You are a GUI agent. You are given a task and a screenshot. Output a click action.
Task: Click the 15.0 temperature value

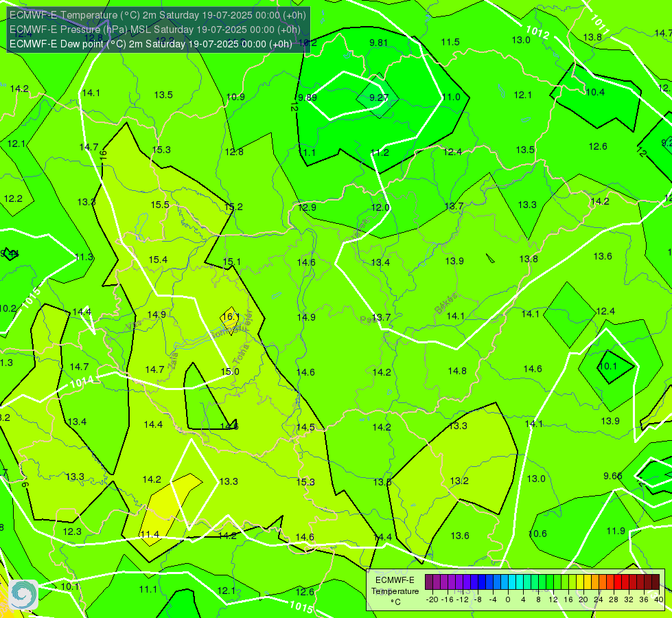coord(230,371)
